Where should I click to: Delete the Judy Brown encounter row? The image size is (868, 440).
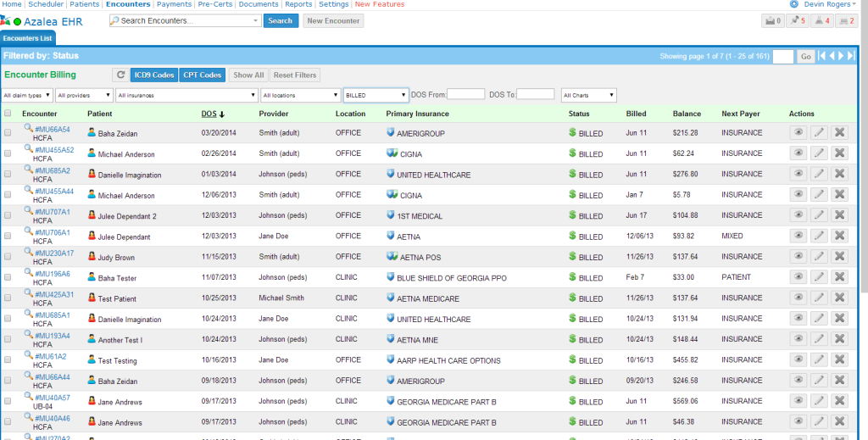[839, 256]
